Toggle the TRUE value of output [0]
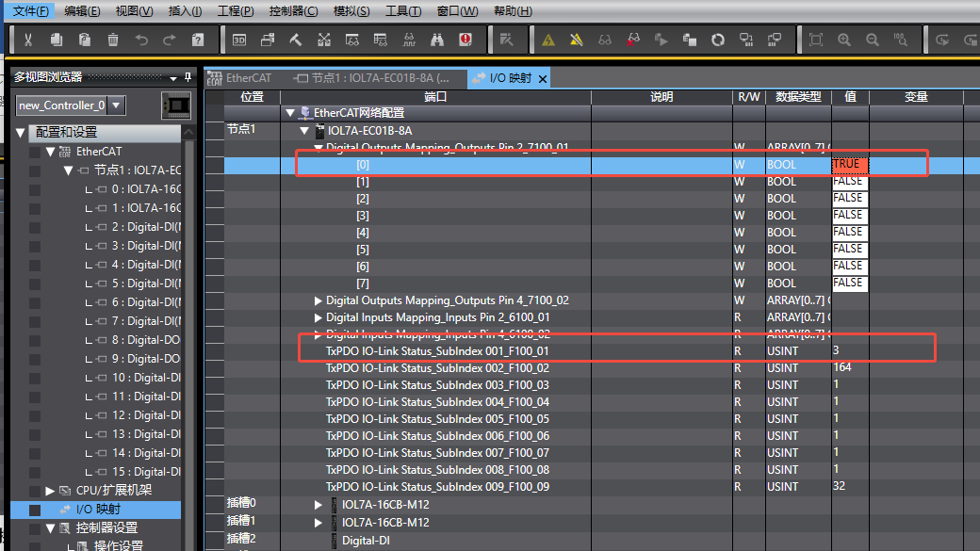Screen dimensions: 980x551 (x=849, y=165)
